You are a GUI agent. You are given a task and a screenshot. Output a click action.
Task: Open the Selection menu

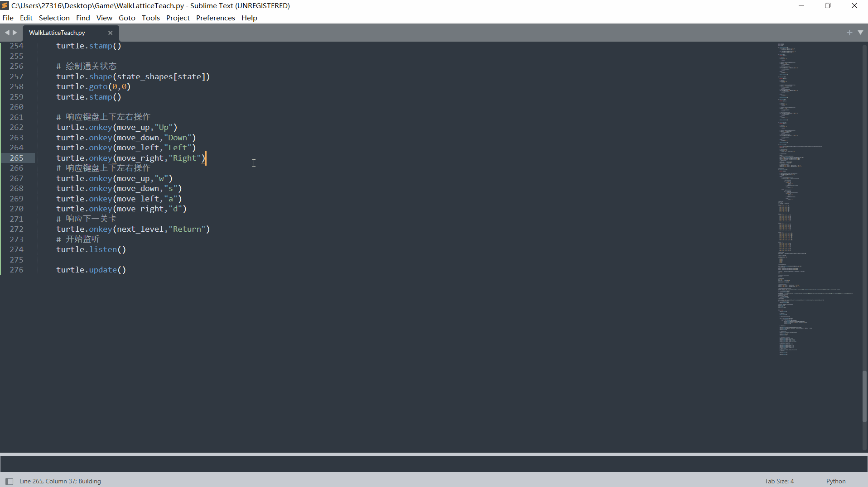pos(54,18)
